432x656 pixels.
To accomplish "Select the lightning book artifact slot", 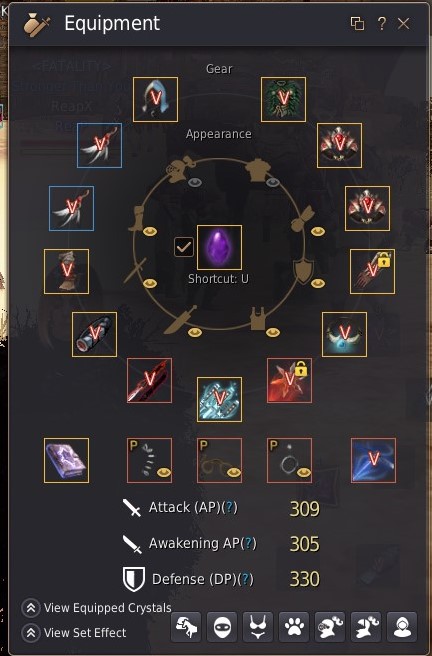I will tap(66, 461).
